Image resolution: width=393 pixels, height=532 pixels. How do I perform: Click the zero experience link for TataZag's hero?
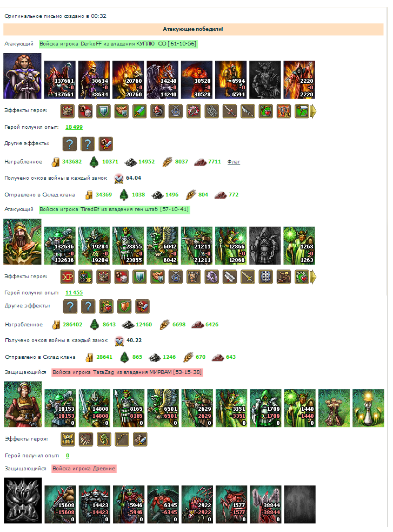(x=68, y=456)
